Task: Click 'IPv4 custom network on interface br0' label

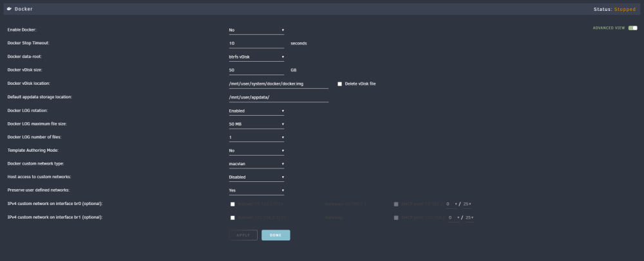Action: point(55,204)
